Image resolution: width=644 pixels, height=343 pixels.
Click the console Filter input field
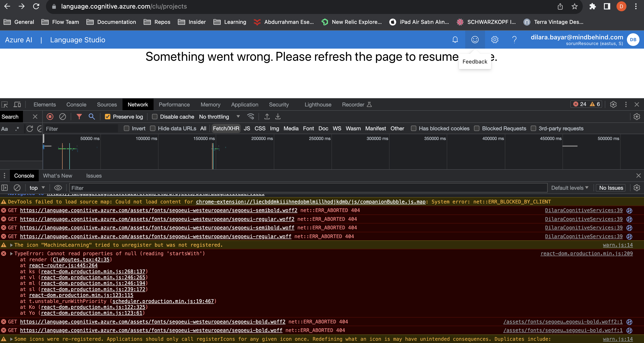(308, 188)
